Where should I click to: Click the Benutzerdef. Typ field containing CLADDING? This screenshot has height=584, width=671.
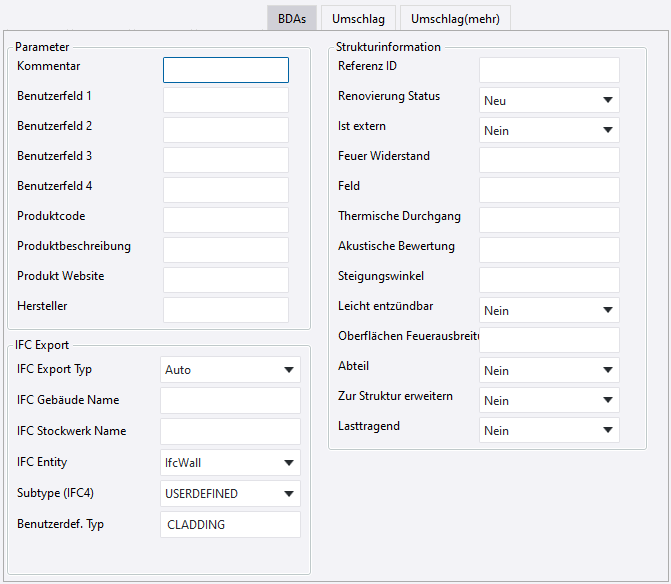pos(230,525)
